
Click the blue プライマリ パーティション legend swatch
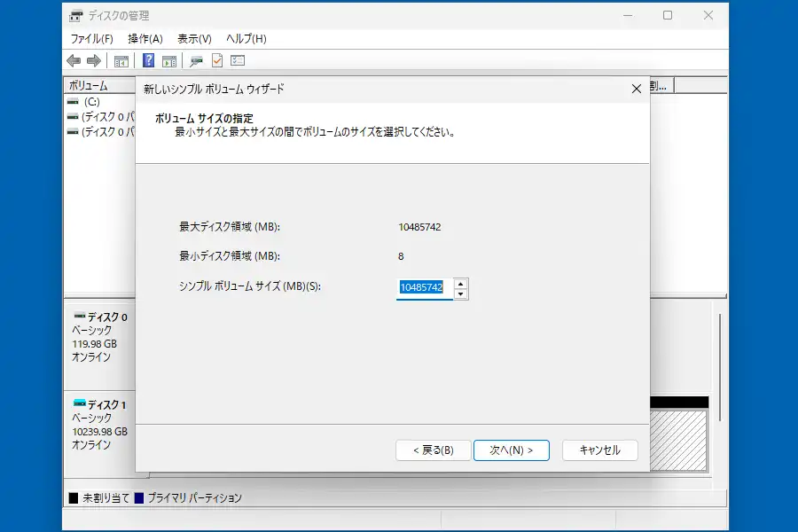tap(139, 498)
